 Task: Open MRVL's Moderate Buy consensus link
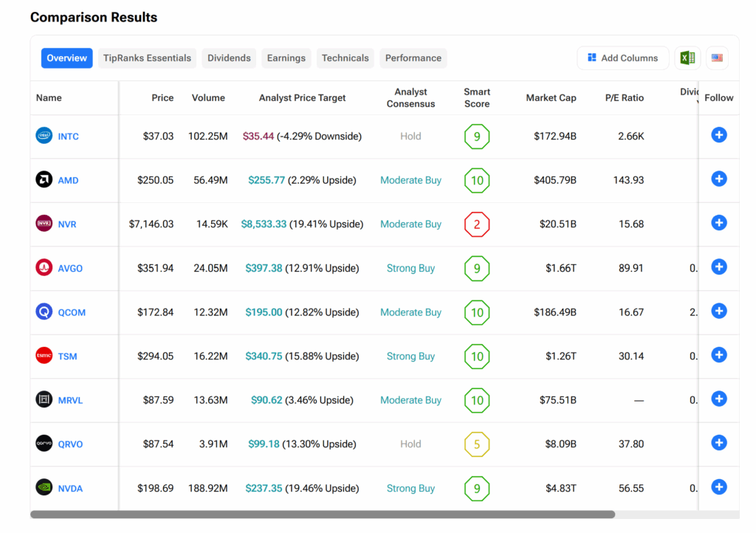coord(410,400)
